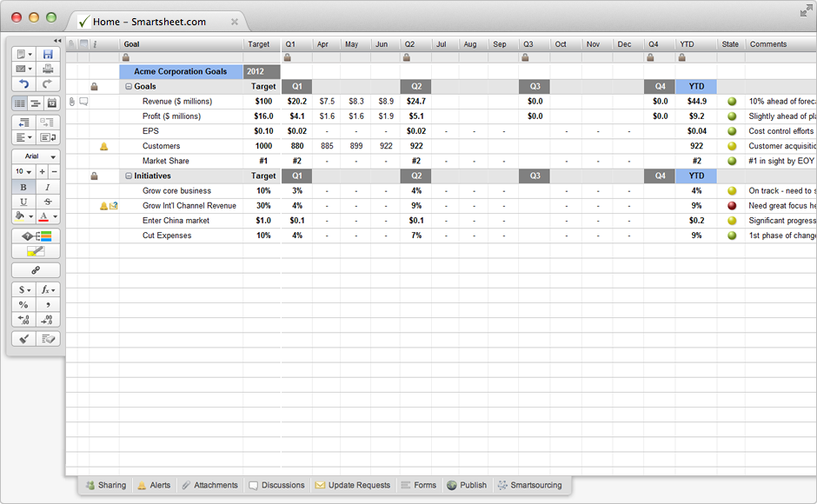Toggle Italic formatting

48,187
